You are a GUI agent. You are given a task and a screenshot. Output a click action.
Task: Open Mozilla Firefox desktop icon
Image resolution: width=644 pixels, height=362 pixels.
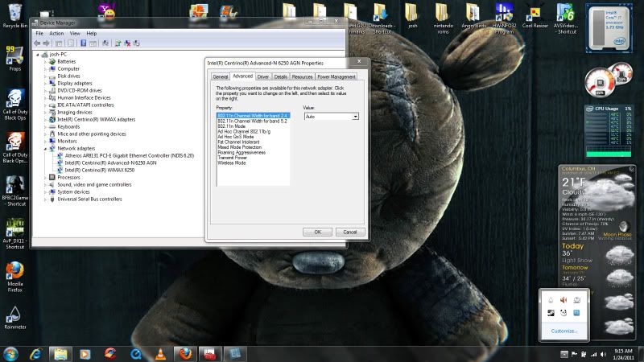tap(15, 277)
